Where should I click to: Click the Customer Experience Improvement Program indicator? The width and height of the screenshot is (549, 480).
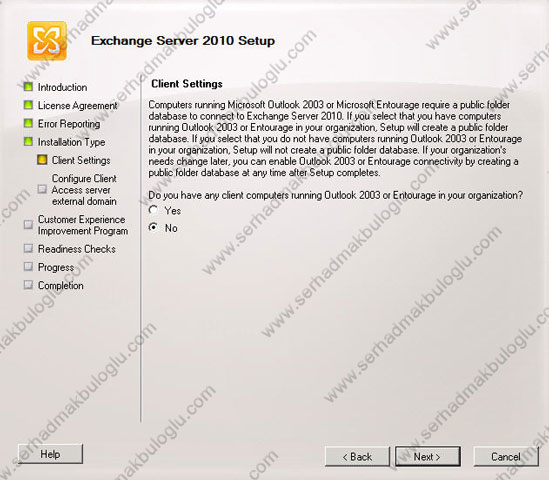tap(28, 224)
